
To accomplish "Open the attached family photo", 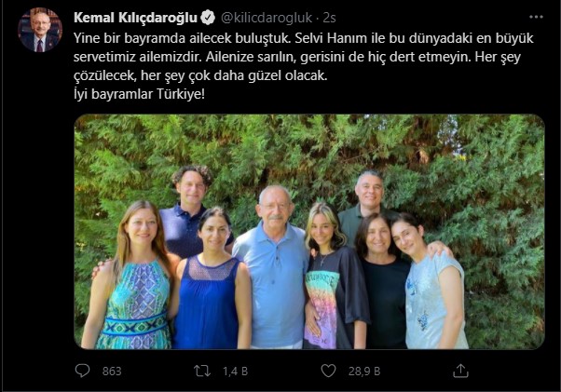I will [x=309, y=232].
